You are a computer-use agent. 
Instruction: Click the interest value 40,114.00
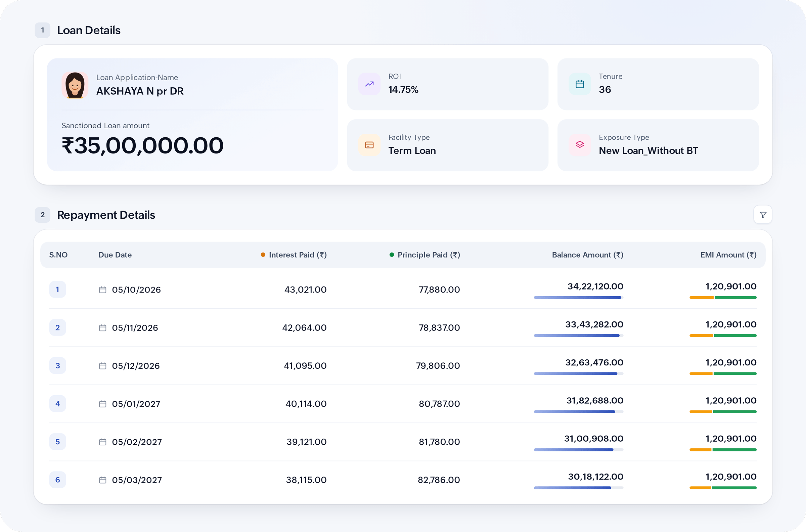point(306,404)
